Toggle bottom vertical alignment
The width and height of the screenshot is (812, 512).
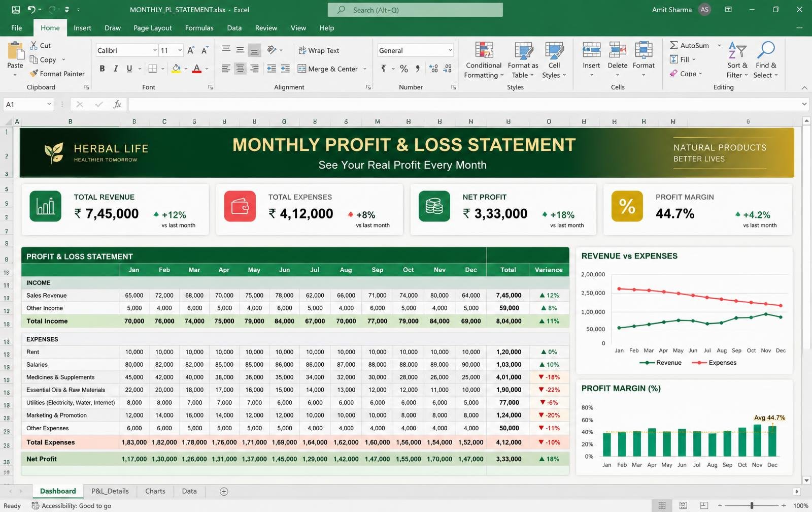tap(255, 50)
